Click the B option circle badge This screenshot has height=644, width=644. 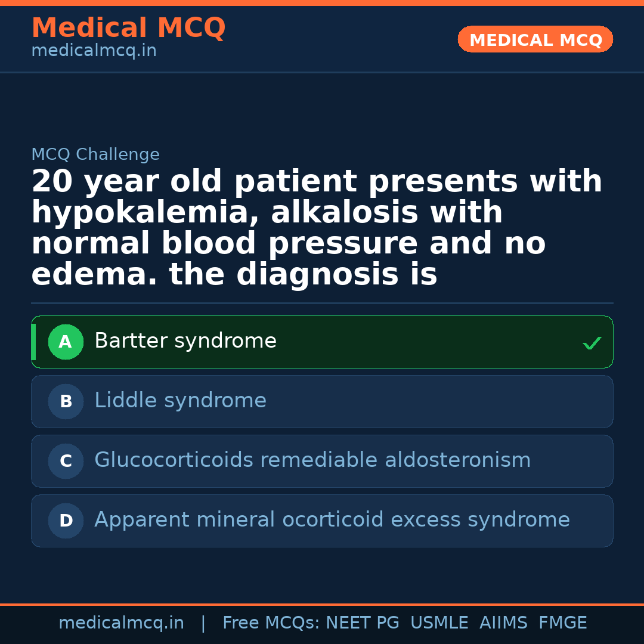tap(66, 402)
